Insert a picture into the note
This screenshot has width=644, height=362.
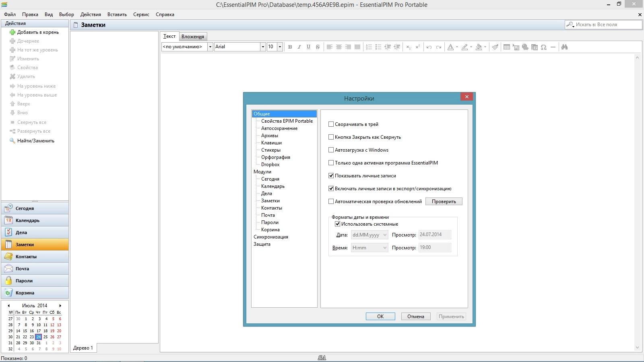516,47
